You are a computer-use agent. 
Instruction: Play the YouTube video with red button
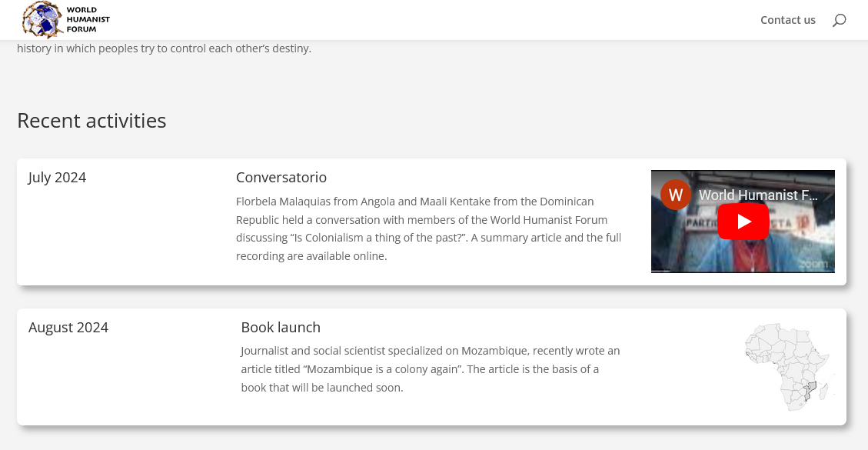pyautogui.click(x=743, y=222)
